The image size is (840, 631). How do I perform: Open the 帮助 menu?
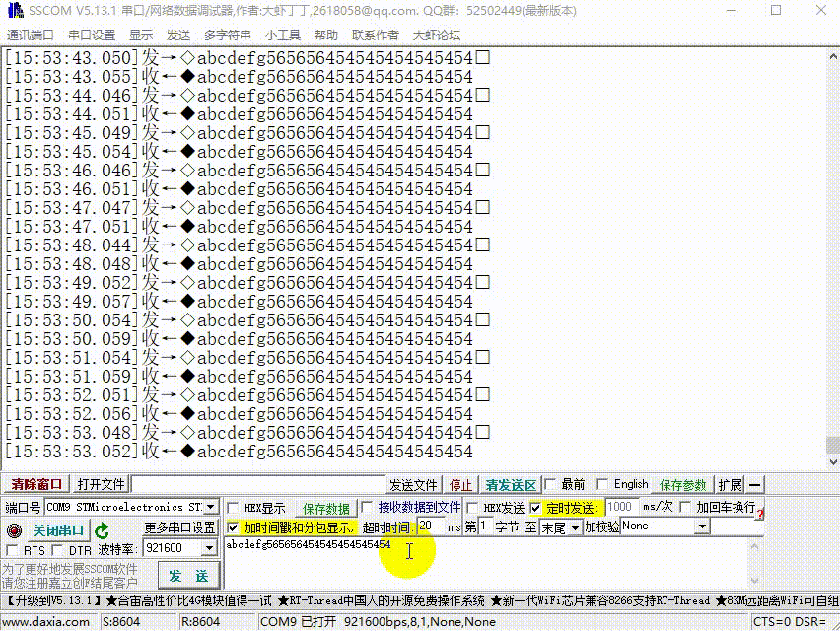325,35
